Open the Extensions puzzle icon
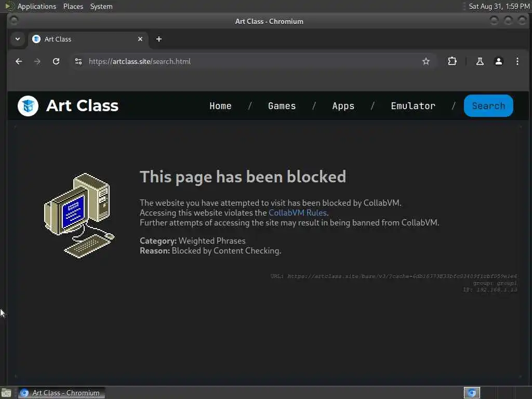Screen dimensions: 532x399 coord(452,61)
